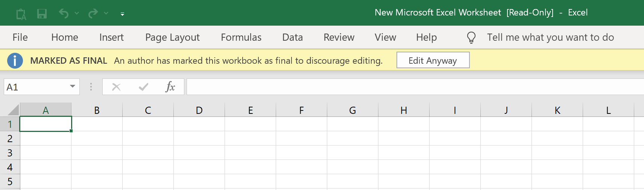Select row 5 header

10,181
